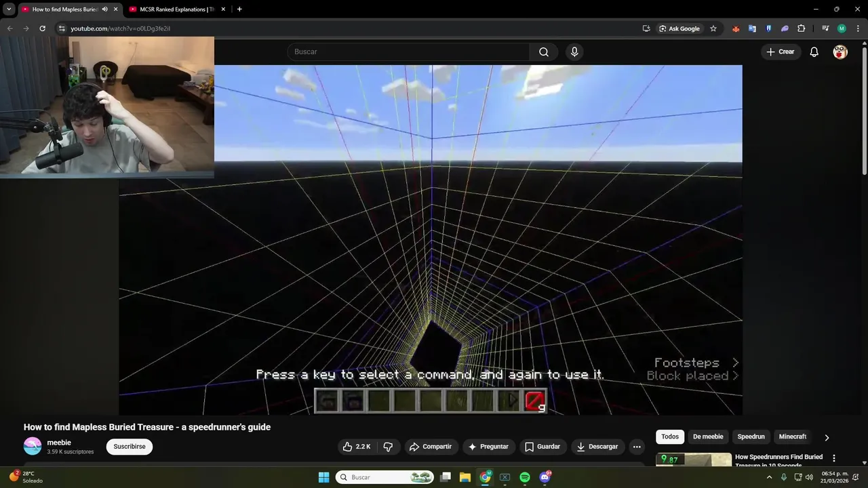Click the purple ghost extension icon
This screenshot has width=868, height=488.
pyautogui.click(x=785, y=28)
